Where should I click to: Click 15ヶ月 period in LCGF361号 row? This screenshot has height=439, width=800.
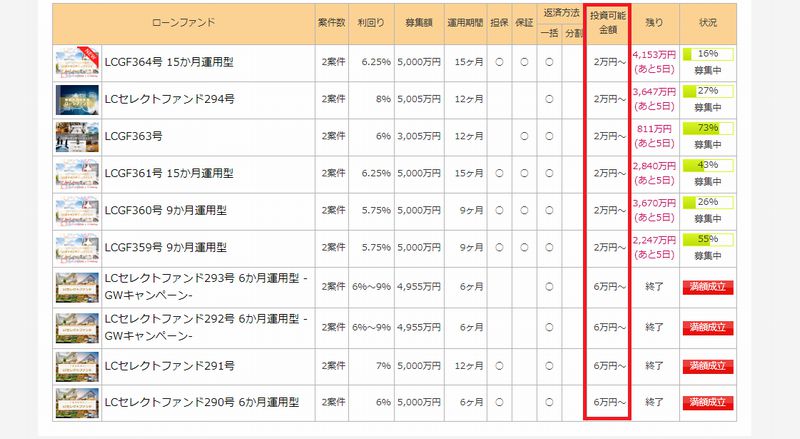pos(469,174)
